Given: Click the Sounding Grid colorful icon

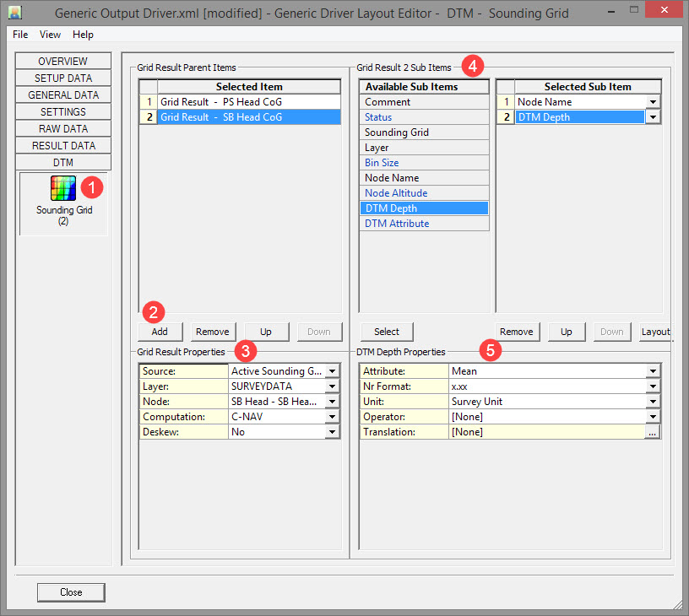Looking at the screenshot, I should (x=63, y=189).
